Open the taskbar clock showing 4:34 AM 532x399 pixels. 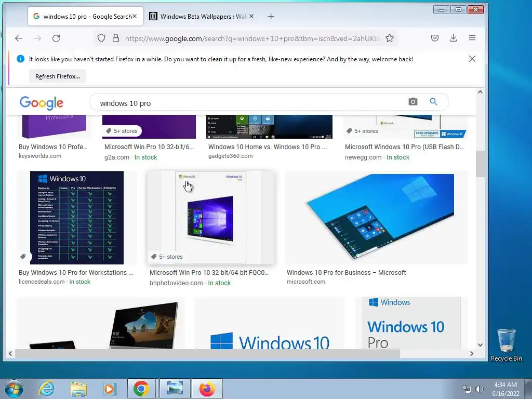(506, 389)
